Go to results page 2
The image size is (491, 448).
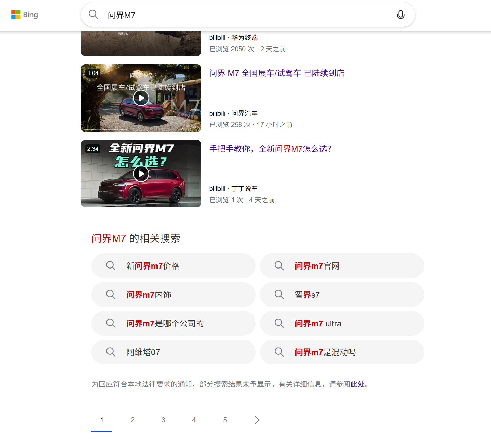(x=133, y=420)
